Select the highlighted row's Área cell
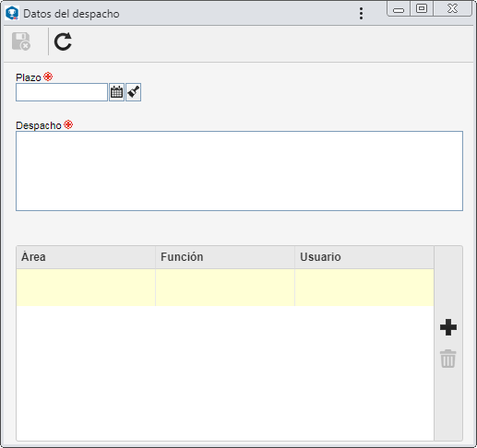477x448 pixels. point(86,288)
